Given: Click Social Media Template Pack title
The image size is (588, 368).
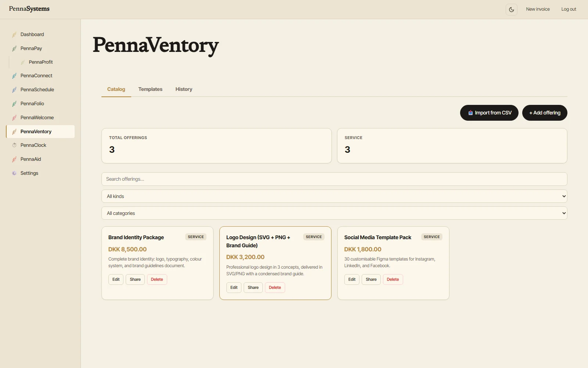Looking at the screenshot, I should pyautogui.click(x=378, y=238).
